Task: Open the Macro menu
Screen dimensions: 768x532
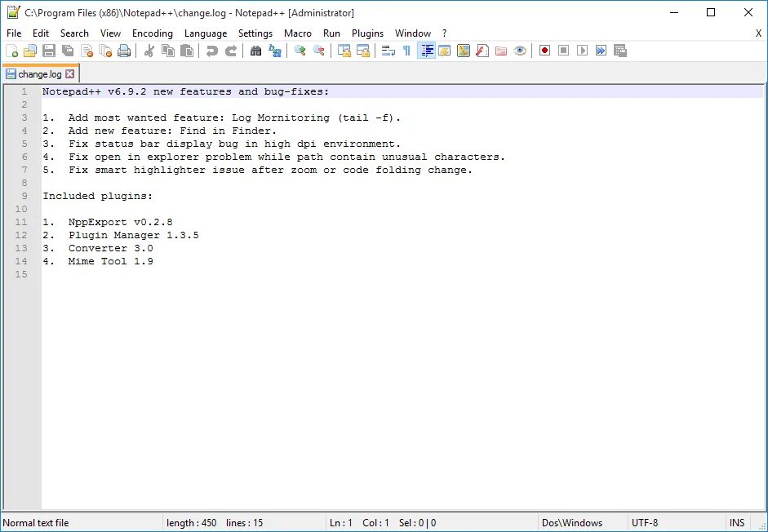Action: click(298, 33)
